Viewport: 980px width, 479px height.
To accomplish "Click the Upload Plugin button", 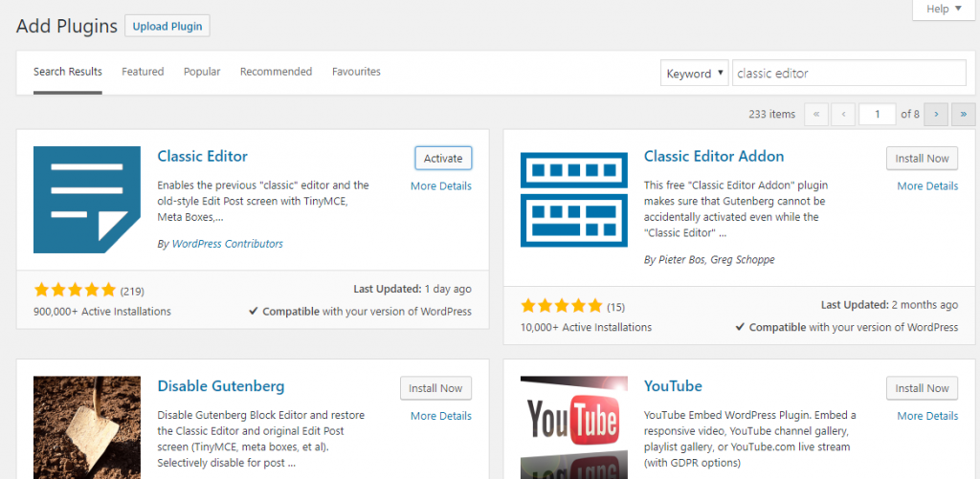I will click(167, 26).
